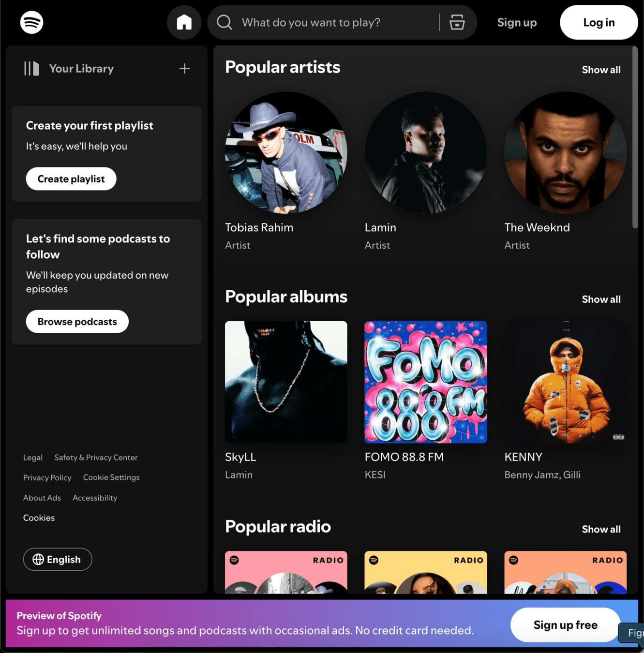Image resolution: width=644 pixels, height=653 pixels.
Task: Click 'SkyLL' album title
Action: [x=240, y=457]
